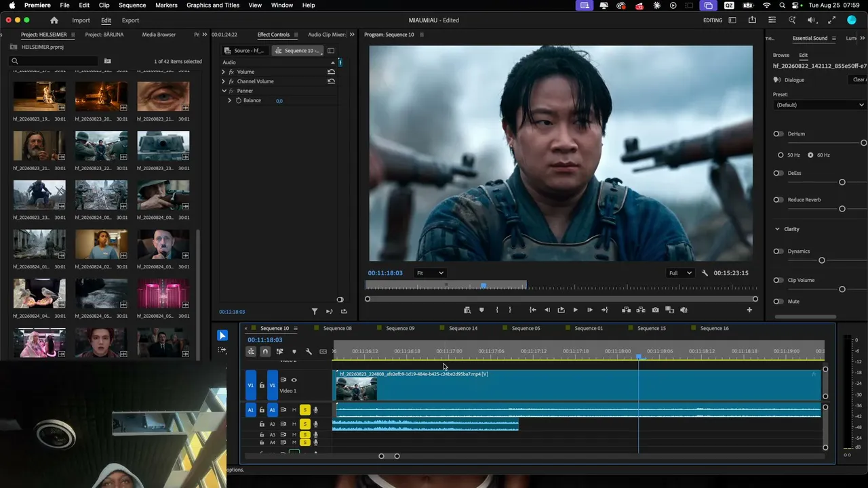
Task: Expand the Volume effect properties
Action: 223,72
